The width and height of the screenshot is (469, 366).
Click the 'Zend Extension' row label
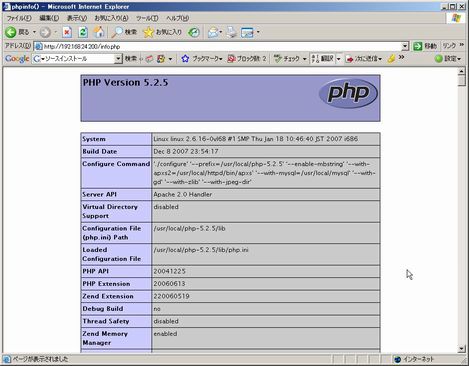point(108,296)
